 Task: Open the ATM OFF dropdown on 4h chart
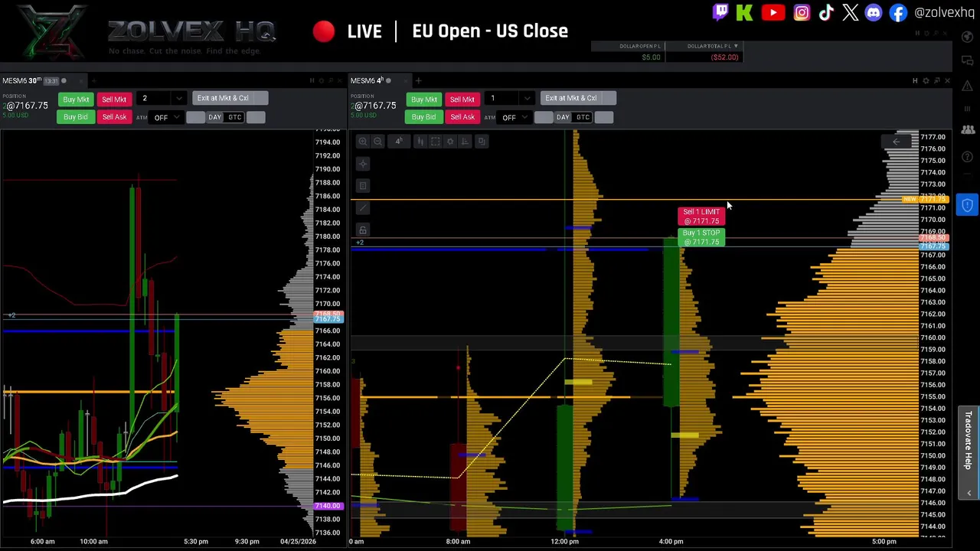coord(514,118)
